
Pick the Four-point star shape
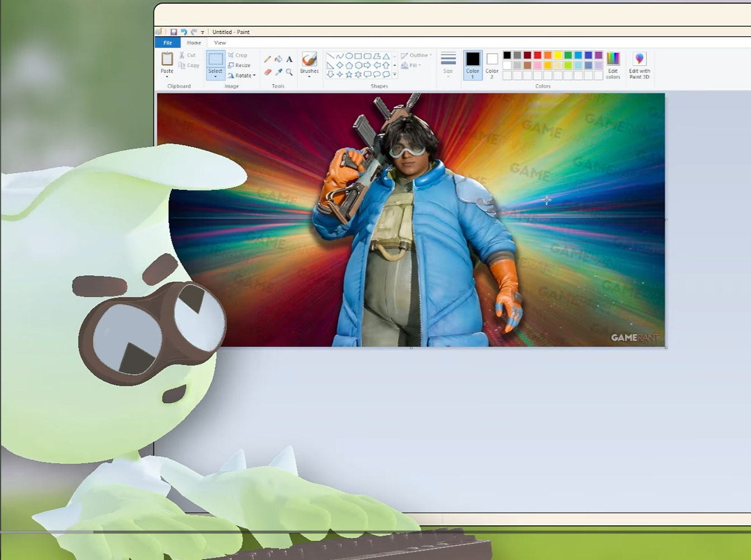[340, 74]
